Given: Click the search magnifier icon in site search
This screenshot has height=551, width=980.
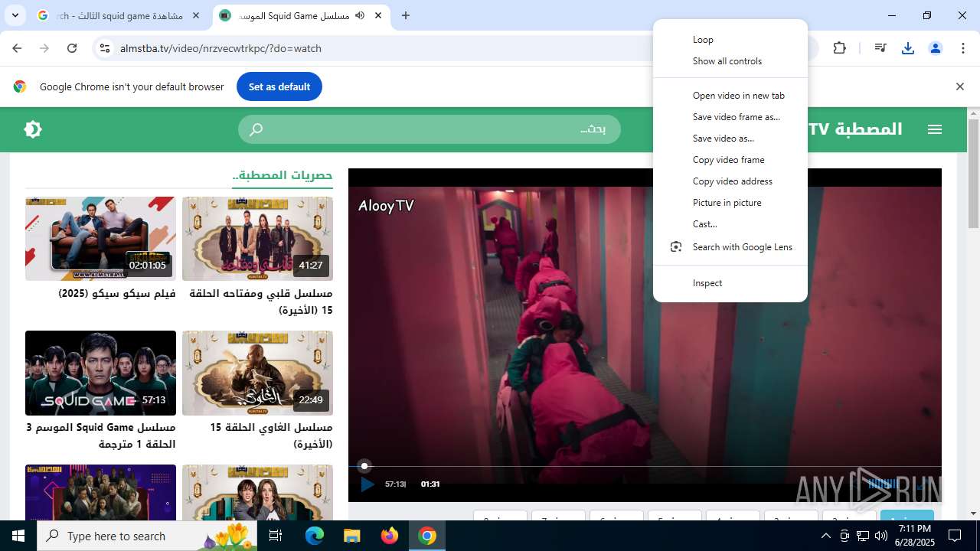Looking at the screenshot, I should pyautogui.click(x=256, y=129).
